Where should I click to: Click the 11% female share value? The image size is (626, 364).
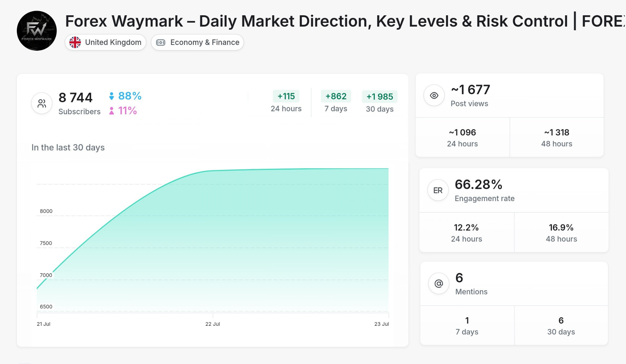click(x=127, y=111)
